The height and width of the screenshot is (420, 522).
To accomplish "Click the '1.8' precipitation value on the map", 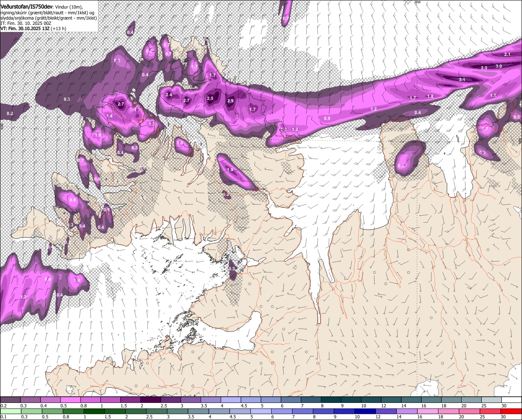I will pos(430,96).
